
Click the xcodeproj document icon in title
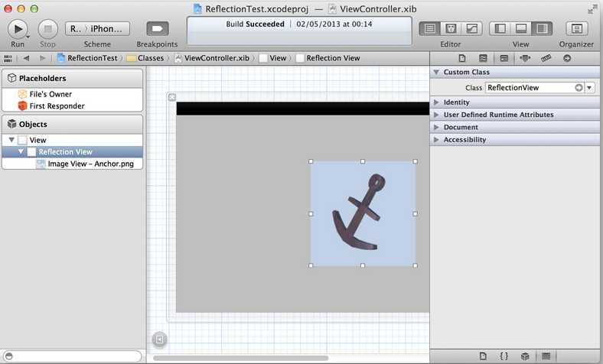(197, 9)
